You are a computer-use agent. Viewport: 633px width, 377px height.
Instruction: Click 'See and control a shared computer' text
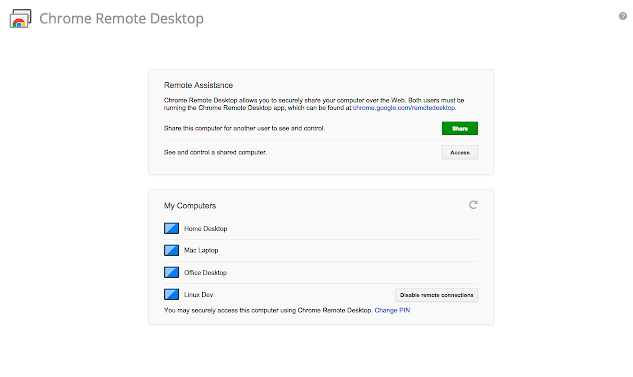point(215,152)
